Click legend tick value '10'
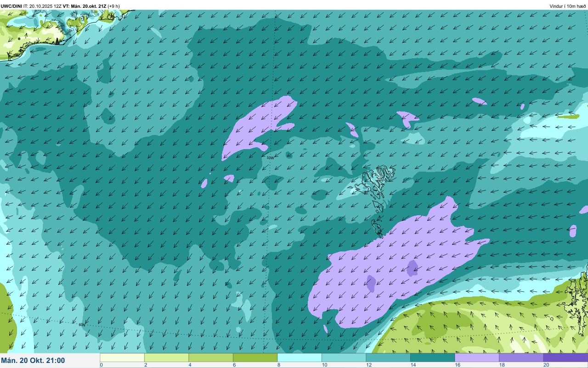Screen dimensions: 588x368 (x=324, y=365)
